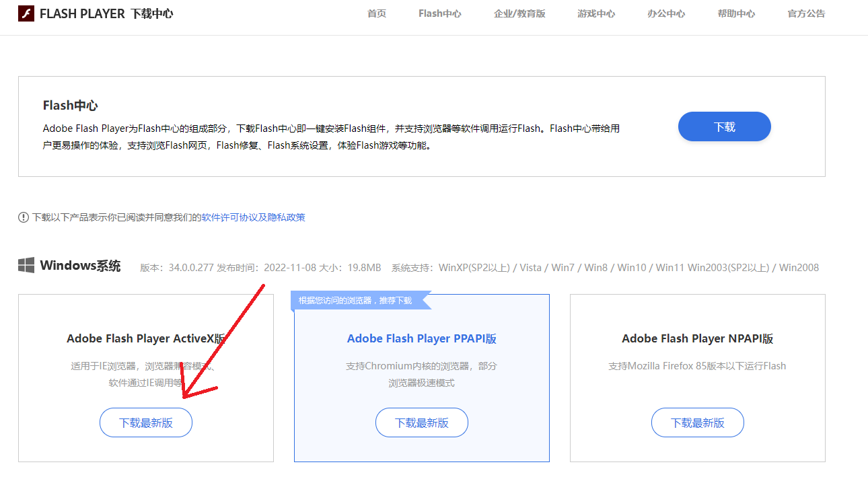This screenshot has width=868, height=479.
Task: Click the 推荐下载 browser recommendation badge
Action: [x=356, y=301]
